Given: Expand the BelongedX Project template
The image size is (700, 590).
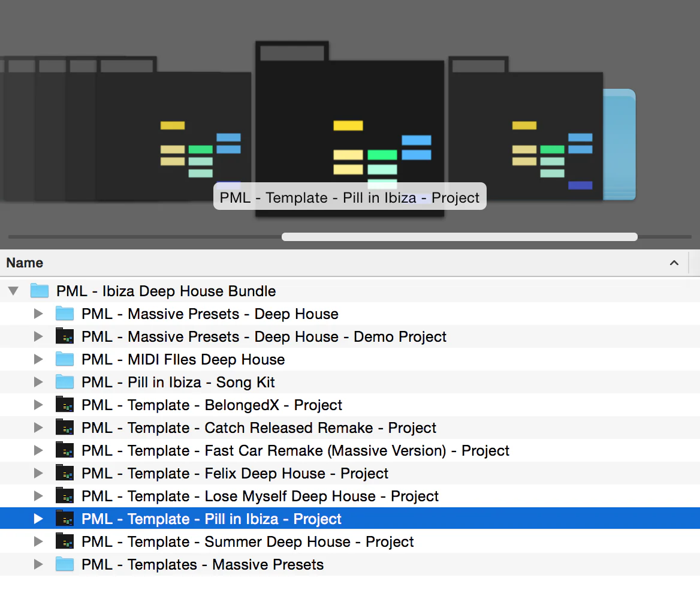Looking at the screenshot, I should tap(38, 405).
